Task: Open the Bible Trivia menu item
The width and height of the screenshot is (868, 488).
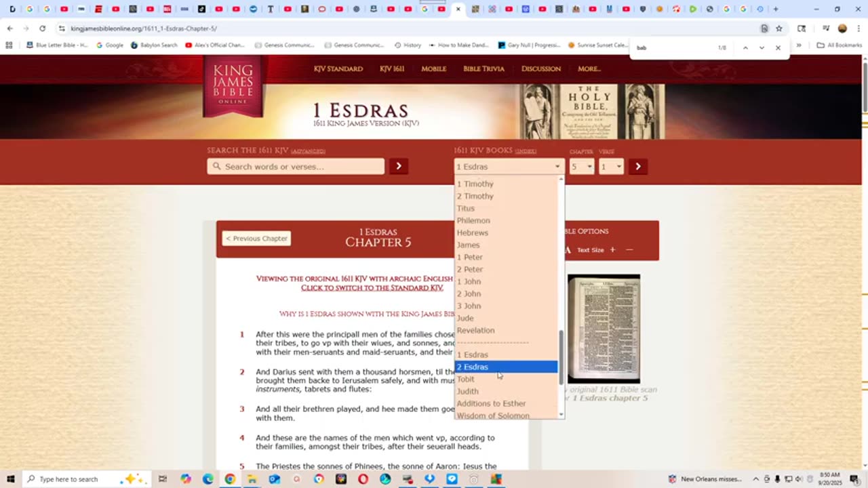Action: pos(484,68)
